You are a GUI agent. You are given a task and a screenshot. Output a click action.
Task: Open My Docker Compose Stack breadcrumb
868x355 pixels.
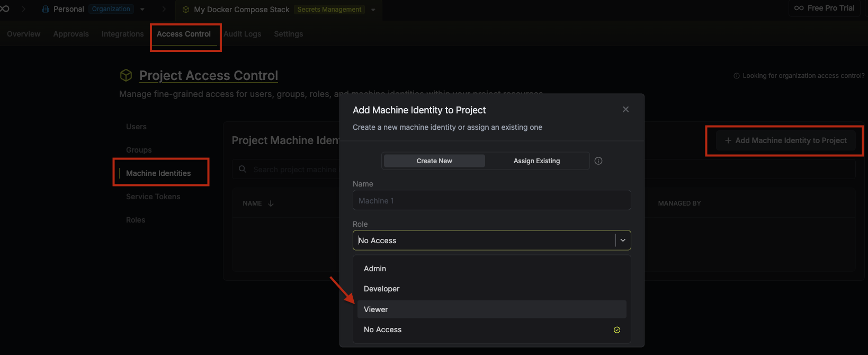tap(241, 10)
